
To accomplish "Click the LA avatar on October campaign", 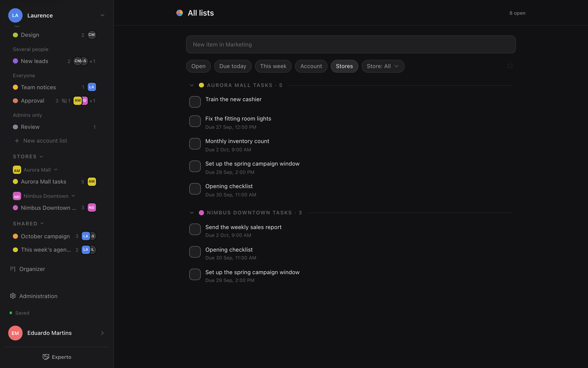I will pyautogui.click(x=85, y=236).
